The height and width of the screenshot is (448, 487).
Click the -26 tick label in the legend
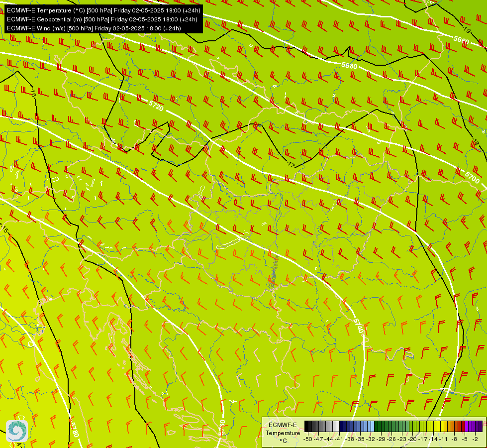click(x=391, y=439)
